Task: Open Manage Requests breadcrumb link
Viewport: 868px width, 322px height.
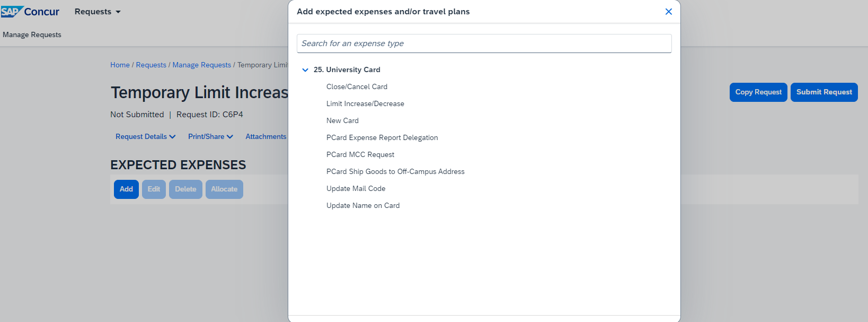Action: [201, 65]
